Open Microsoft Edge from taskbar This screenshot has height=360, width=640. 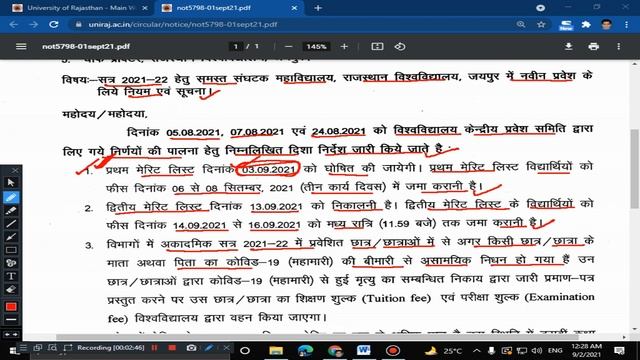tap(305, 351)
